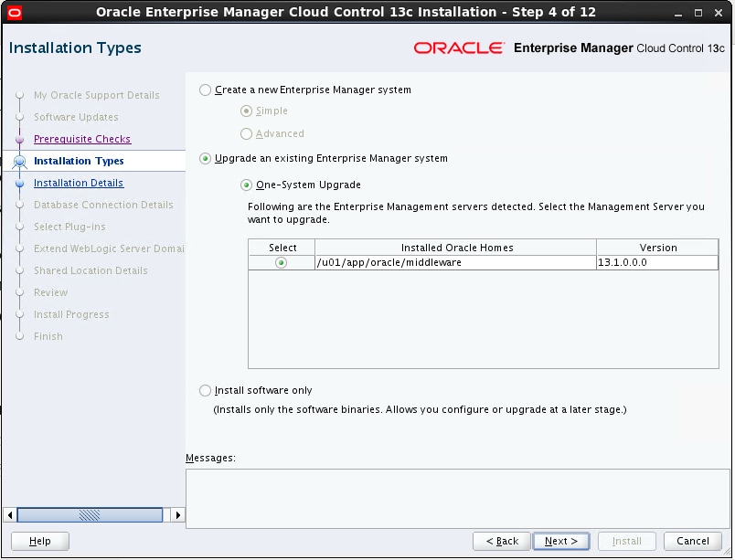Click the right arrow of sidebar scrollbar
This screenshot has height=560, width=735.
(177, 515)
